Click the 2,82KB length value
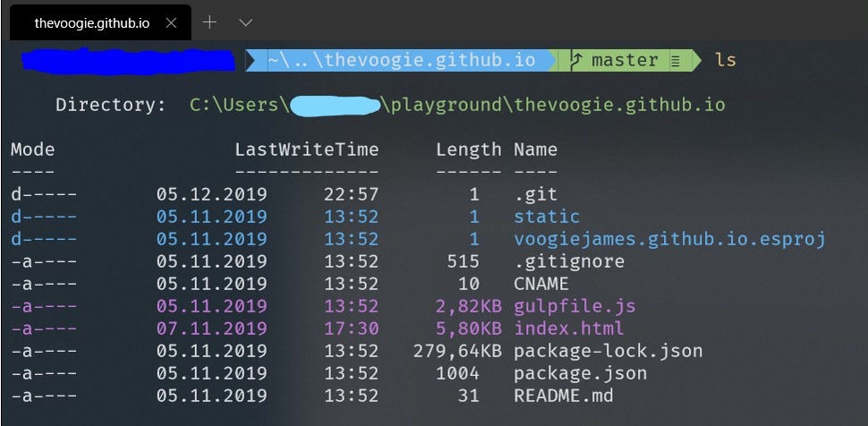 tap(468, 306)
